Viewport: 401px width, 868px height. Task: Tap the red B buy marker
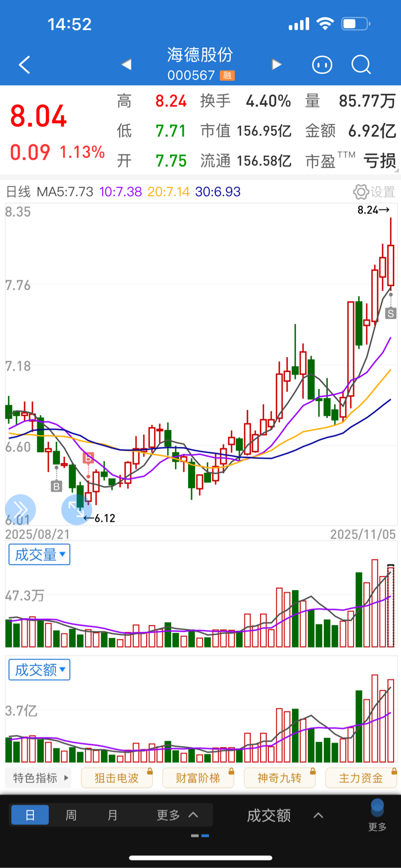[x=88, y=458]
